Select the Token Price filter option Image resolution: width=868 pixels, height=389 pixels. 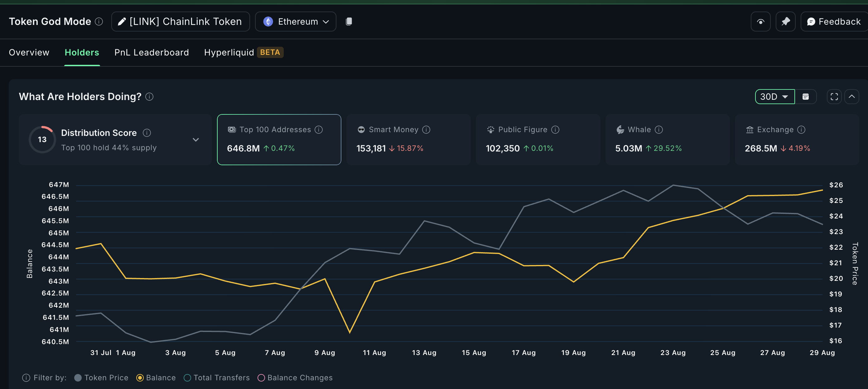point(78,377)
